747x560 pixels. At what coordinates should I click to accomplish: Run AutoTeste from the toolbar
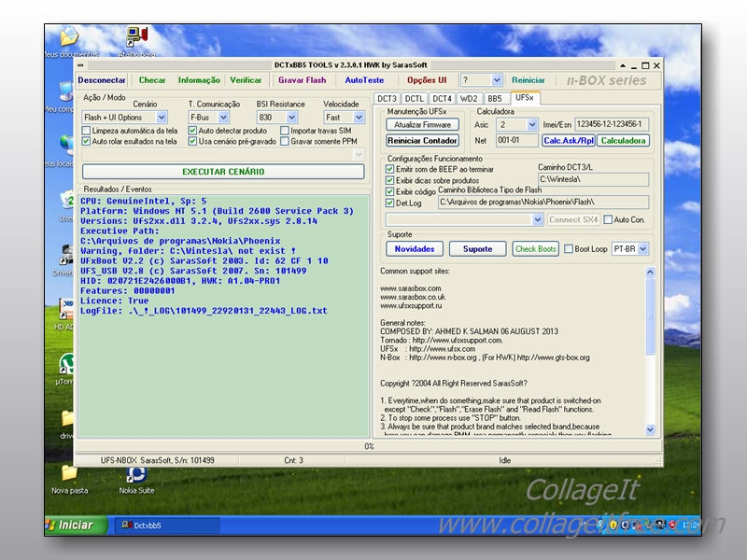point(364,80)
